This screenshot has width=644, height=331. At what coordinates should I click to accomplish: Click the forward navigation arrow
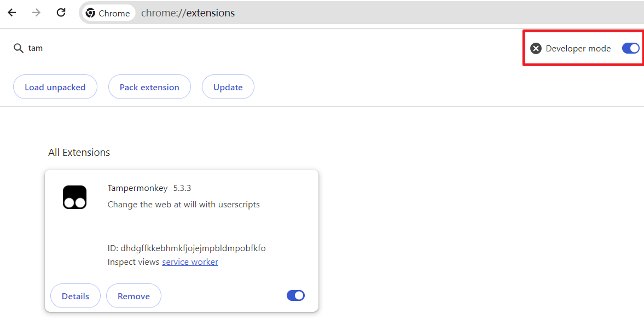coord(36,13)
